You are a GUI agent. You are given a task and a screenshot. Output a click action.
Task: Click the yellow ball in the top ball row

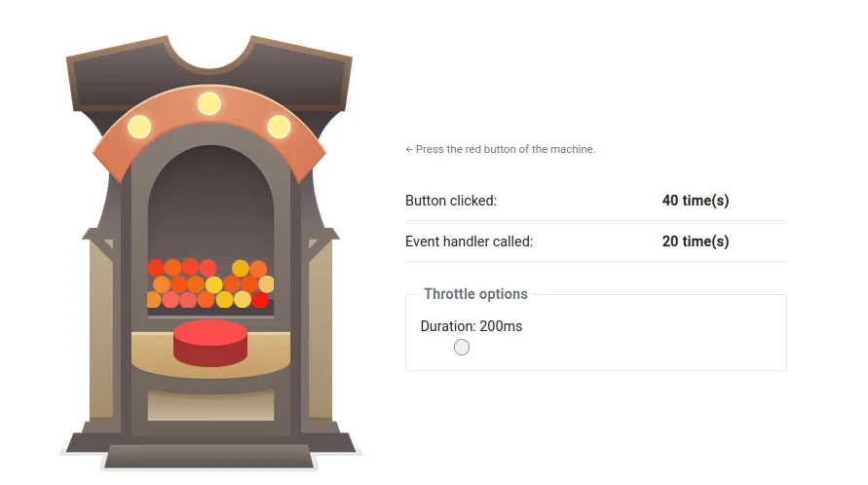click(x=241, y=268)
